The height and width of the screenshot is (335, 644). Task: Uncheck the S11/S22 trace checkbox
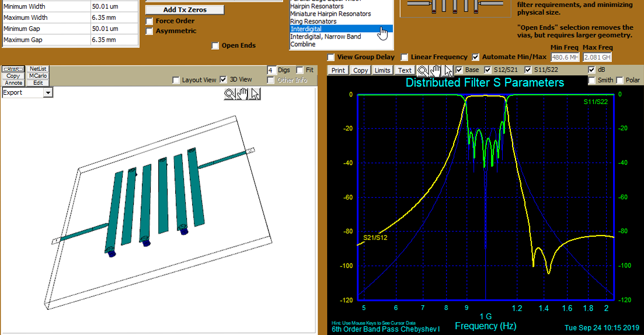coord(529,70)
